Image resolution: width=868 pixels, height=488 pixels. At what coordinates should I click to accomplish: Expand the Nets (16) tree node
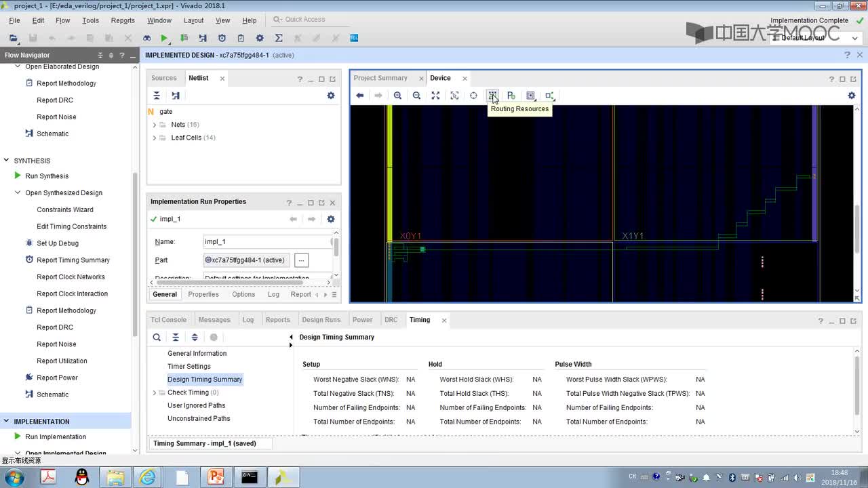[154, 125]
